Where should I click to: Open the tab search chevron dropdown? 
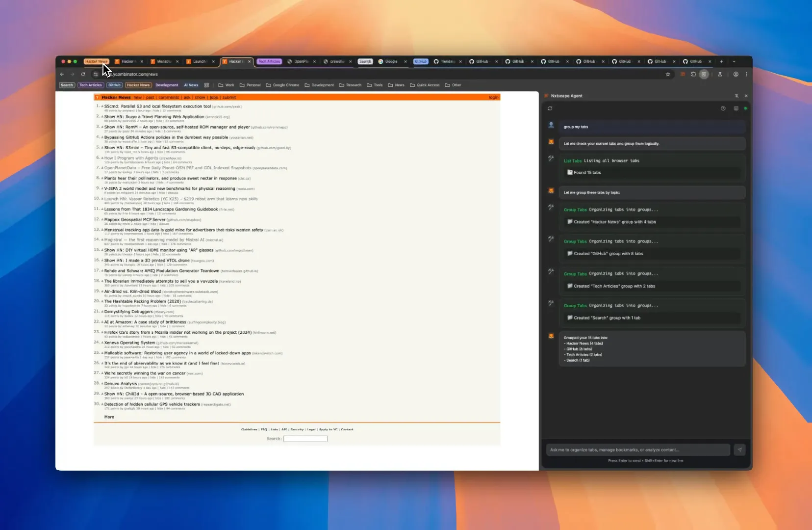pyautogui.click(x=734, y=61)
